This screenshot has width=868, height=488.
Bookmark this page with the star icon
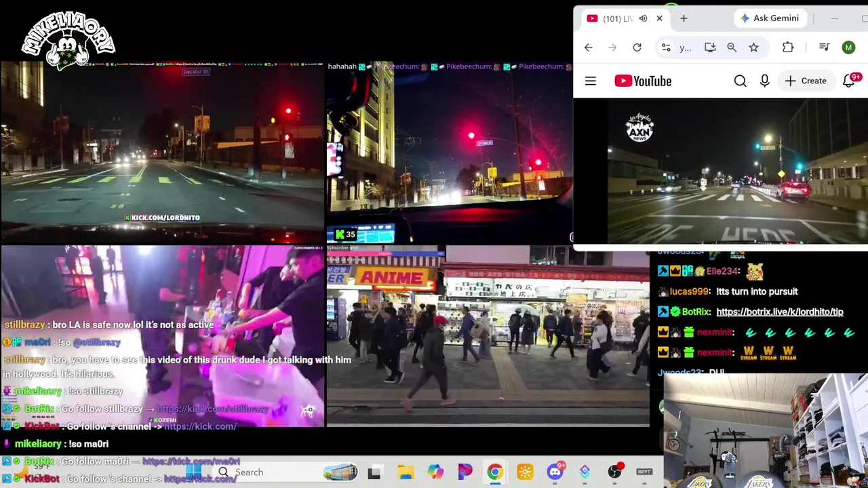click(753, 47)
